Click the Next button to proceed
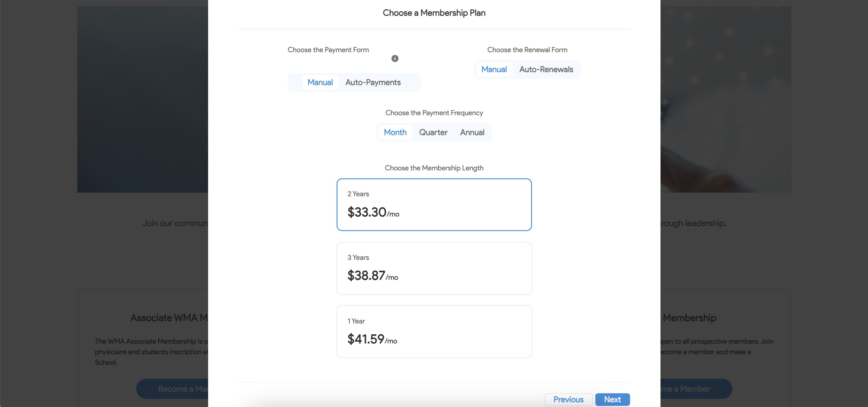 point(613,399)
